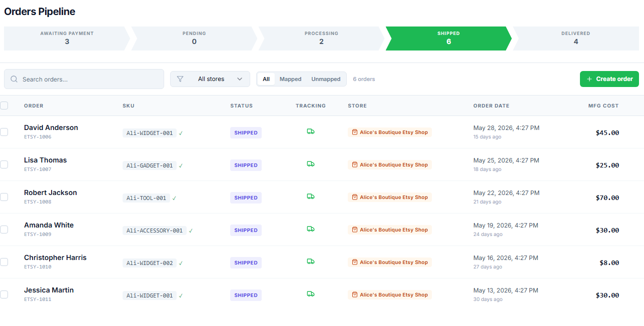The width and height of the screenshot is (644, 326).
Task: Click the SHIPPED status badge for Robert Jackson
Action: point(246,197)
